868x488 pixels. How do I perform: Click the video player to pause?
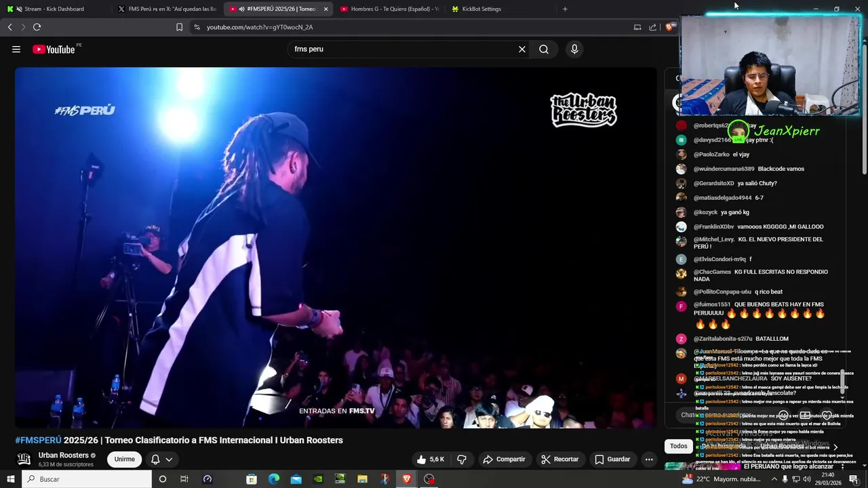point(336,247)
